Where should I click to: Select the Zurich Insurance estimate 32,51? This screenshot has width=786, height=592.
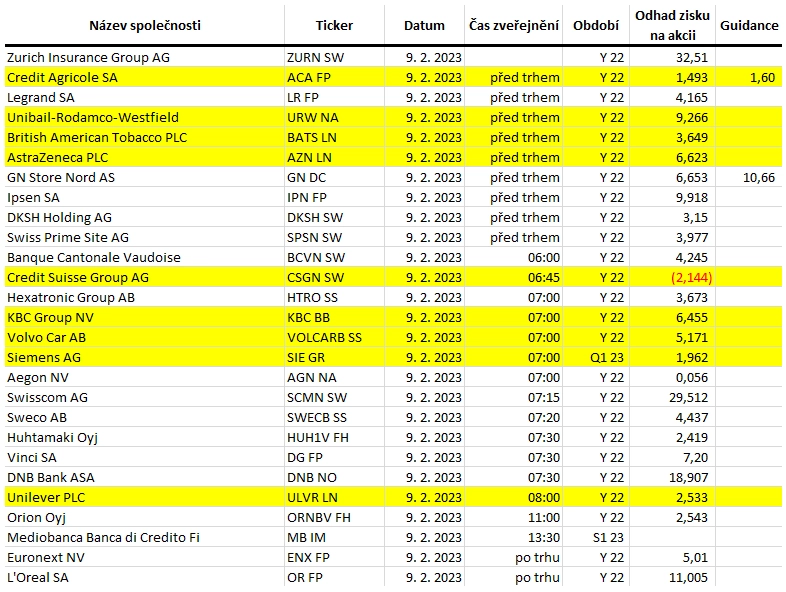pos(692,57)
